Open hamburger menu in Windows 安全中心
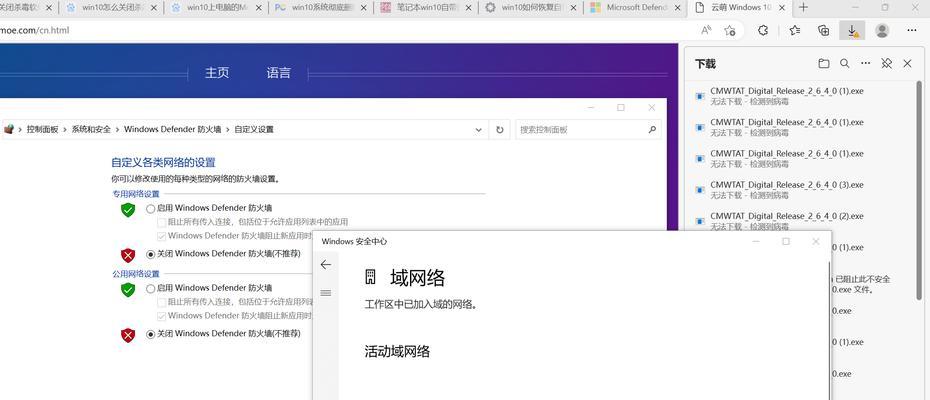 pyautogui.click(x=326, y=293)
